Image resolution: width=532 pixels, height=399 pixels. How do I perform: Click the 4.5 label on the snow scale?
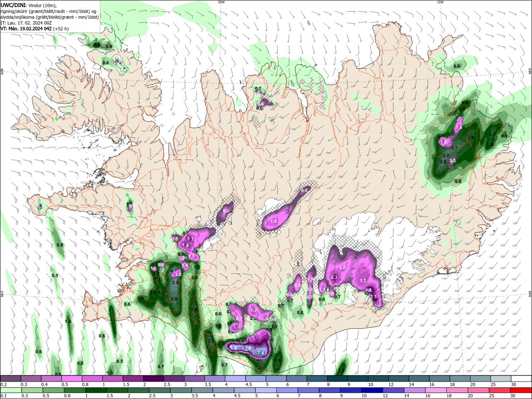point(249,384)
